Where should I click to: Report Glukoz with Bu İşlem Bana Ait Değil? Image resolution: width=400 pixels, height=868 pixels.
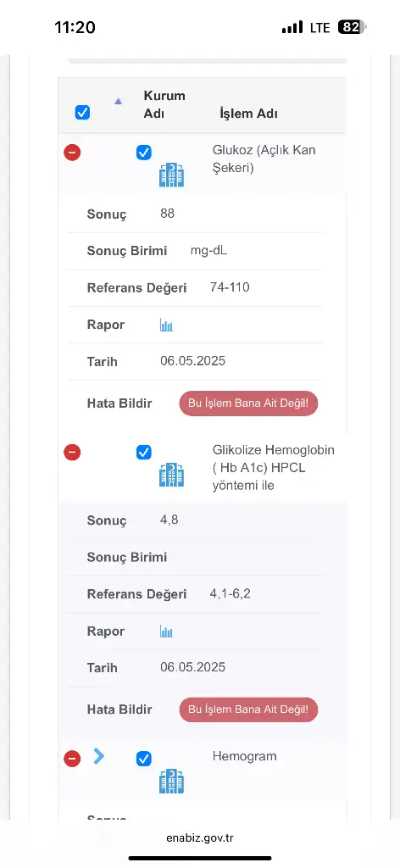[248, 403]
